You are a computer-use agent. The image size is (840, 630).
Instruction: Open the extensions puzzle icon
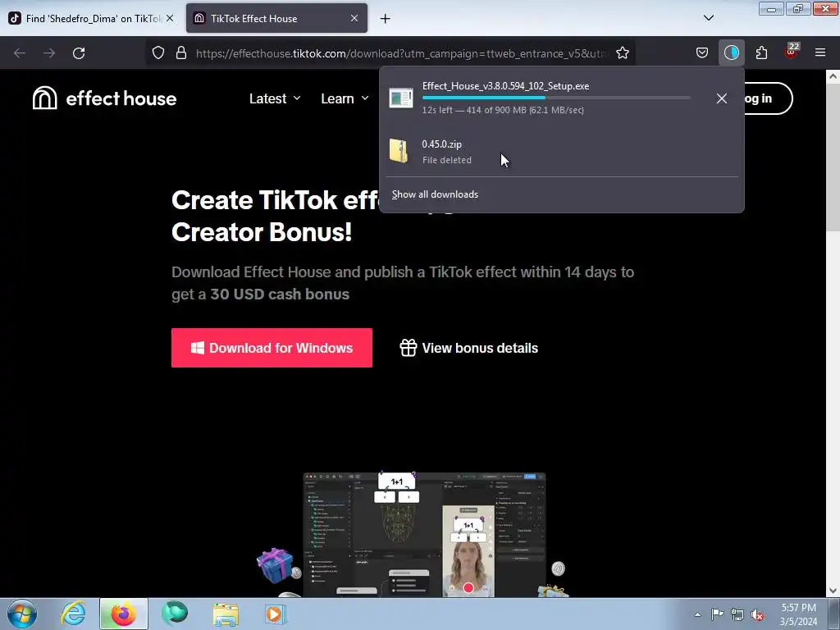(x=761, y=53)
